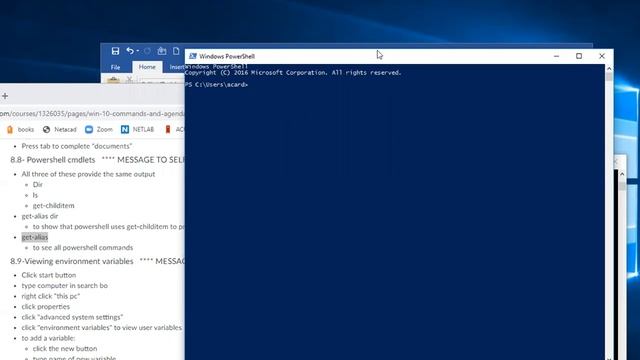Click the 'click properties' bullet

tap(46, 307)
